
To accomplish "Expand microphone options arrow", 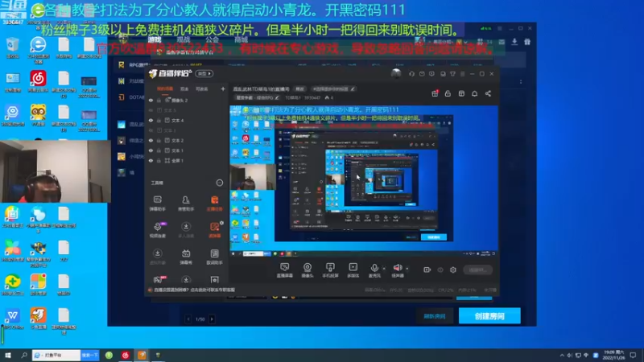I will [384, 269].
